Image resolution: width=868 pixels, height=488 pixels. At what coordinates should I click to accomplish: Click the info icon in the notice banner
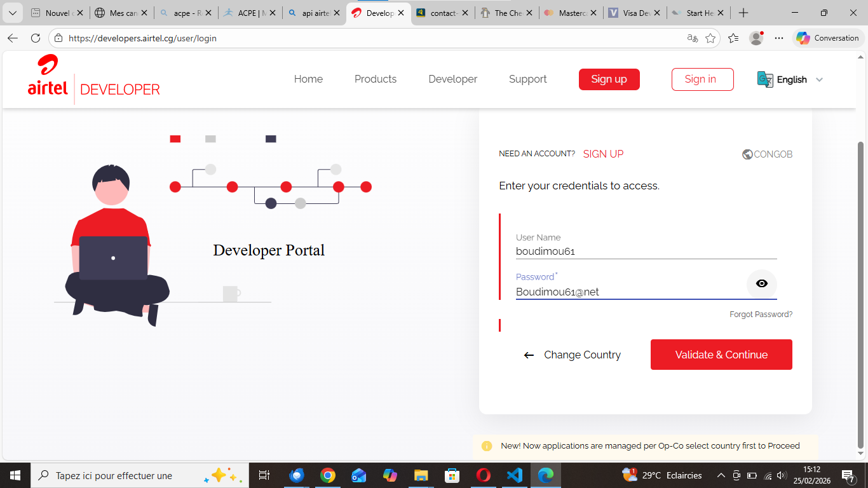click(x=487, y=446)
